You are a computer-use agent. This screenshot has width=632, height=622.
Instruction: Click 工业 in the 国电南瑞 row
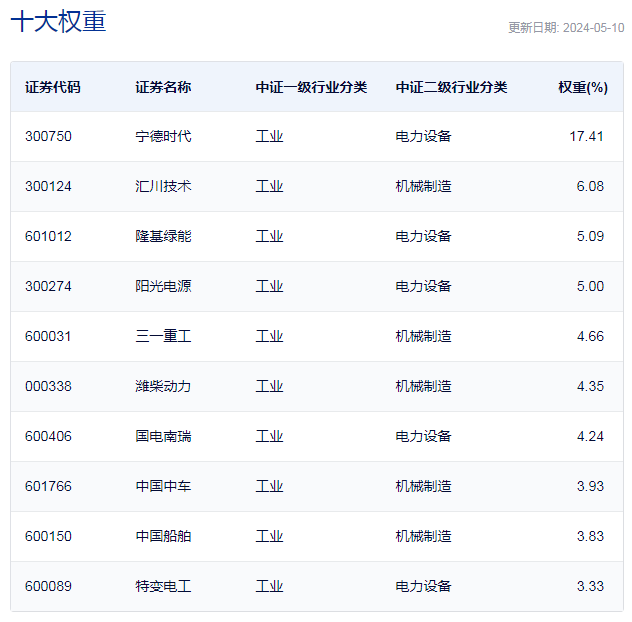[x=269, y=436]
